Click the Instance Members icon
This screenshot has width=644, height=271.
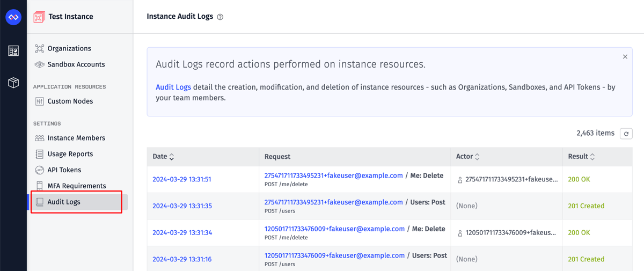pos(39,138)
